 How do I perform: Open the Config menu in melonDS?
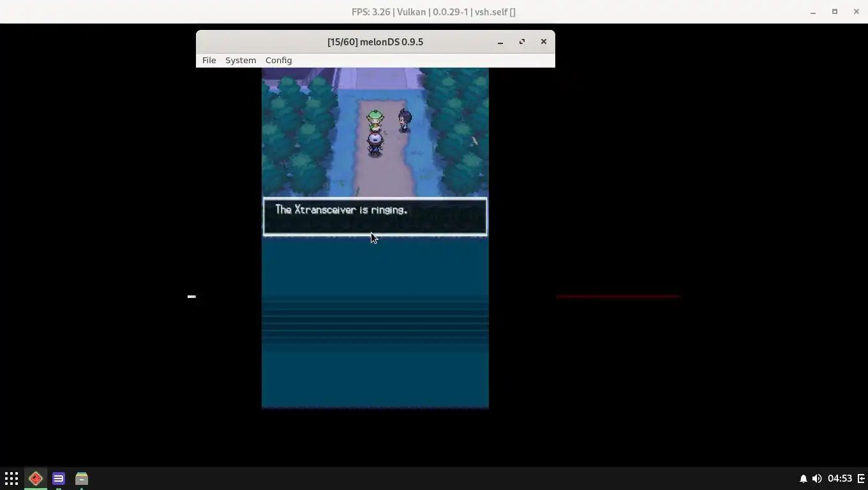(278, 60)
